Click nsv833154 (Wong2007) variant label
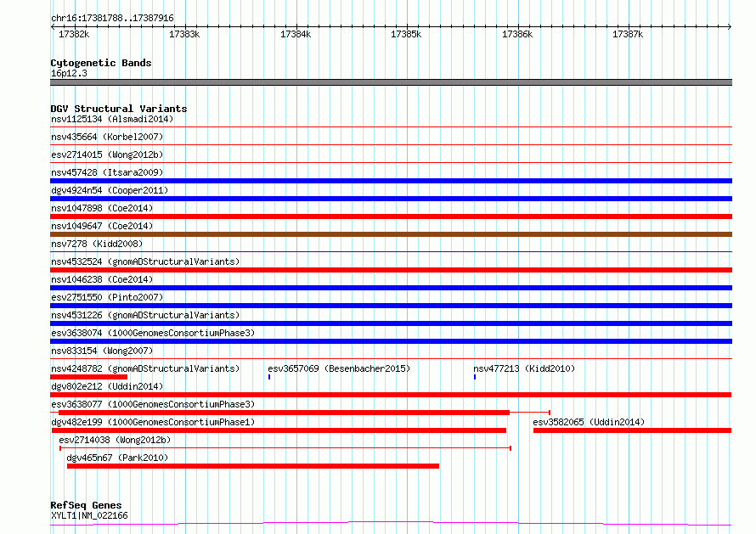 102,351
